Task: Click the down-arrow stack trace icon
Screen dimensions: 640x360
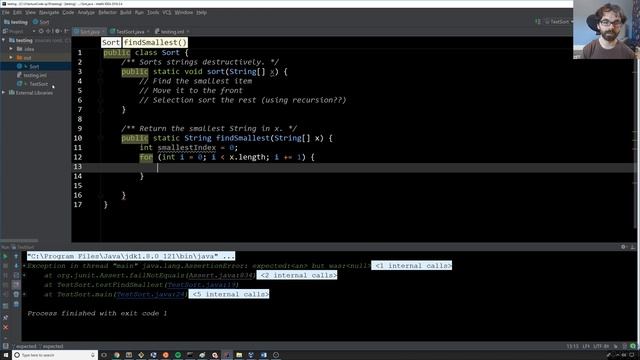Action: tap(16, 266)
